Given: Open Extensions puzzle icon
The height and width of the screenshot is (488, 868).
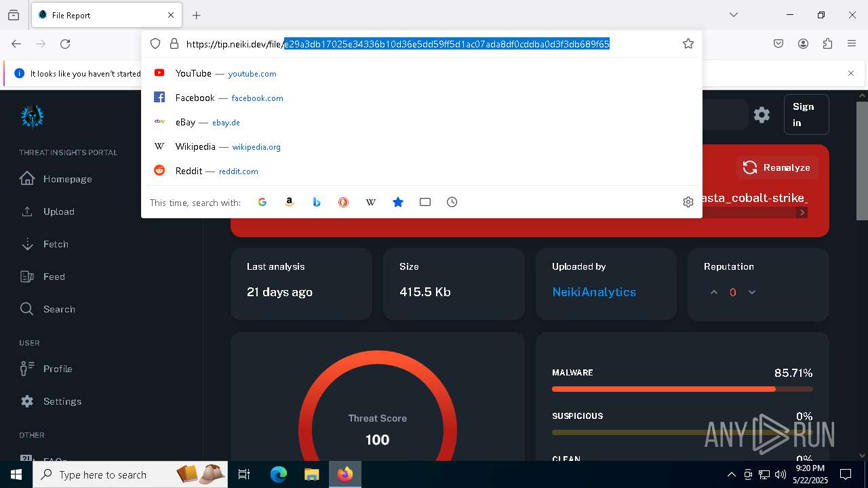Looking at the screenshot, I should [x=827, y=43].
